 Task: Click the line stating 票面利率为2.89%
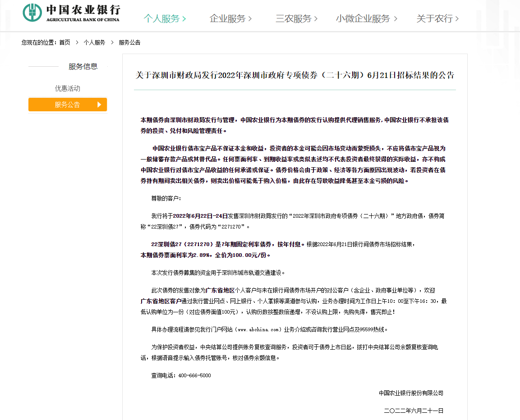[205, 255]
